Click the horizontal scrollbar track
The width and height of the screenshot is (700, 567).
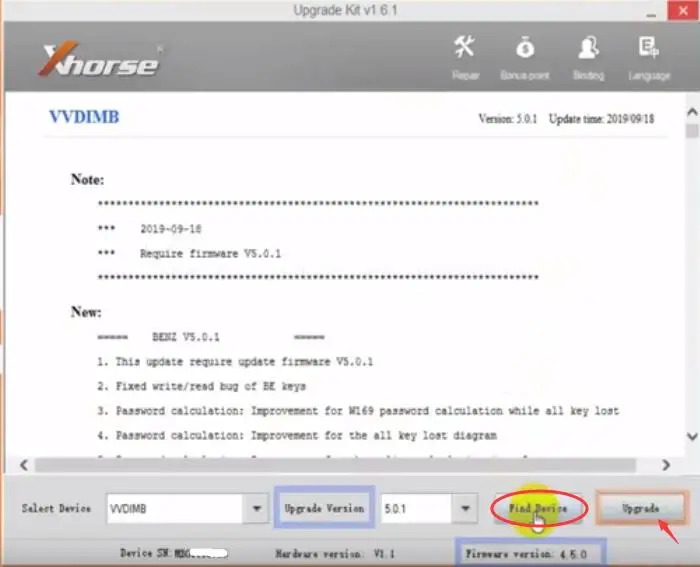pos(335,465)
